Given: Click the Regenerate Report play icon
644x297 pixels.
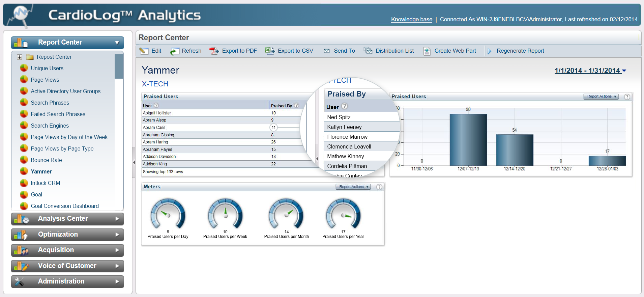Looking at the screenshot, I should tap(490, 51).
